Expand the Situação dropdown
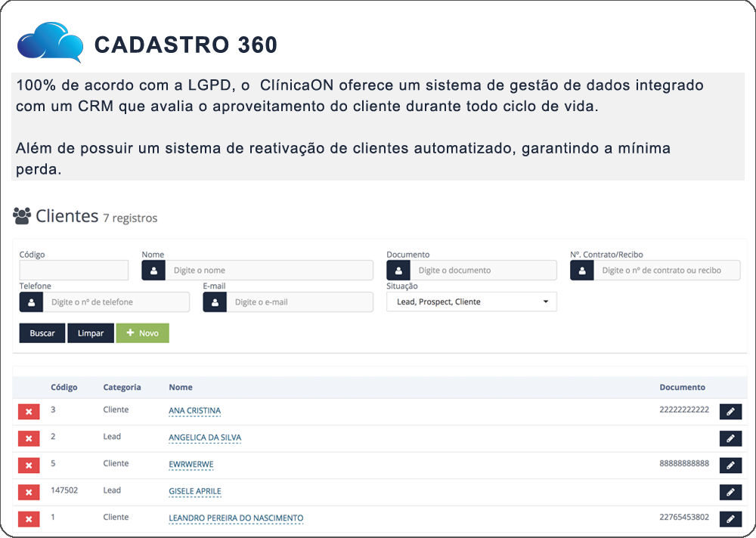 click(471, 302)
